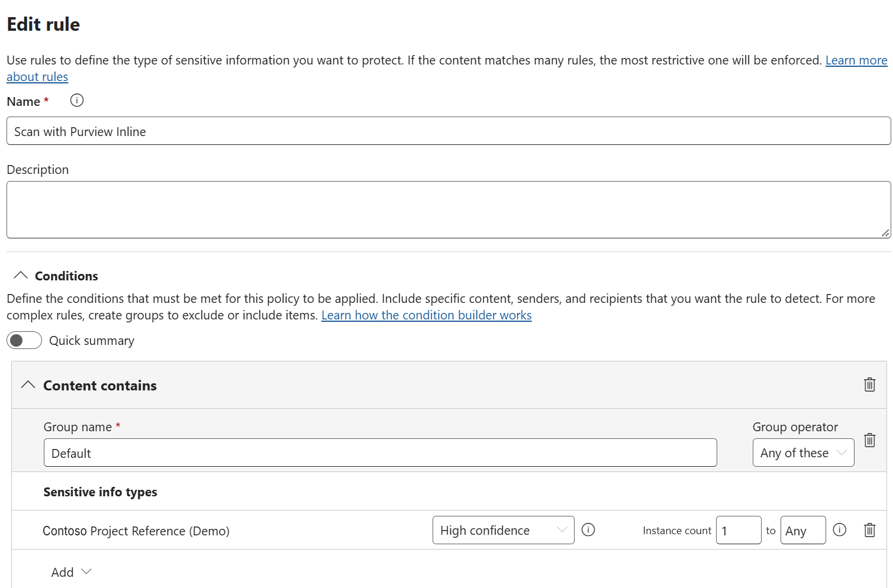The height and width of the screenshot is (588, 893).
Task: Click the Instance count minimum field
Action: click(739, 530)
